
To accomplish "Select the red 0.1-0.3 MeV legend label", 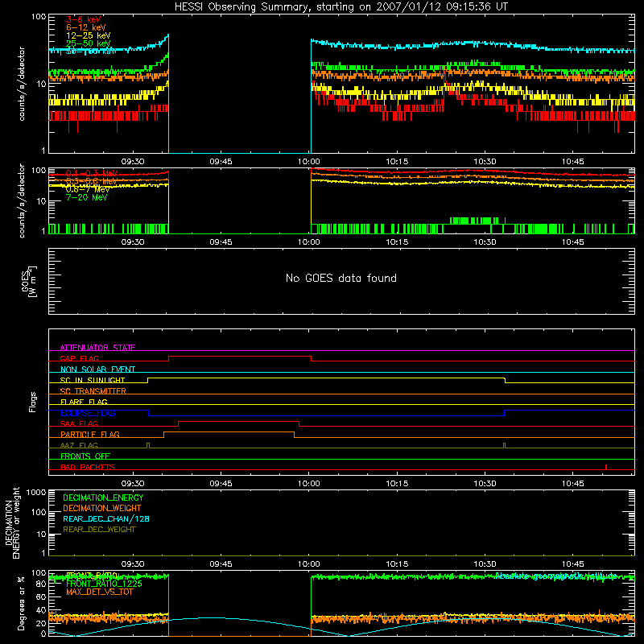I will [92, 173].
